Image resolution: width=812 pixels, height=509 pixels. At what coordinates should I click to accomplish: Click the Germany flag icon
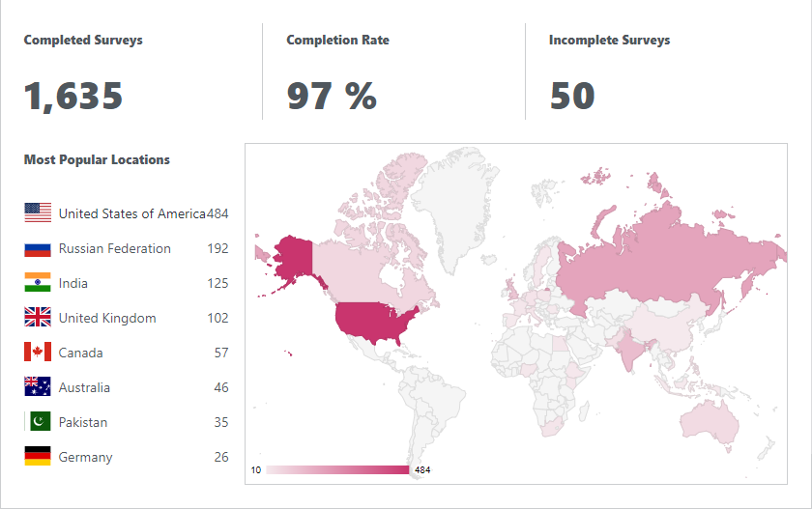38,456
